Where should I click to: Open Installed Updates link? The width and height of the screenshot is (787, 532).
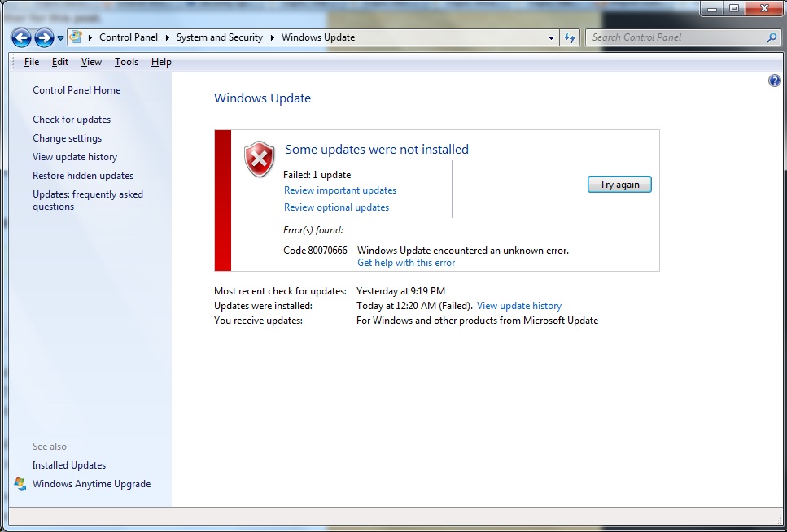68,465
